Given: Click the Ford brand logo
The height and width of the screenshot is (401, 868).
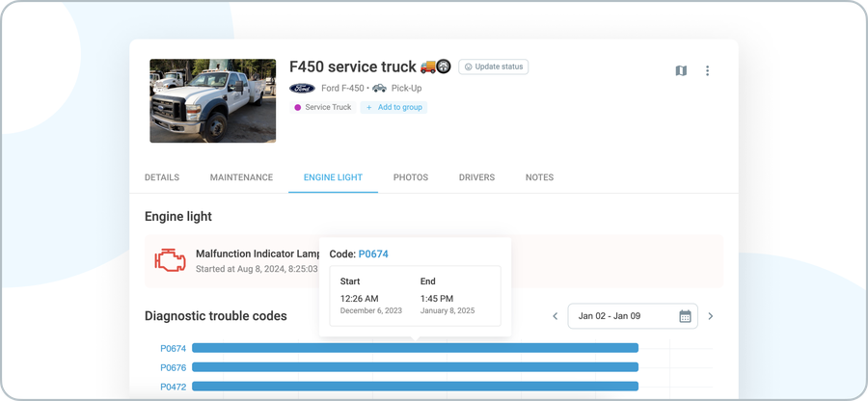Looking at the screenshot, I should click(x=302, y=89).
